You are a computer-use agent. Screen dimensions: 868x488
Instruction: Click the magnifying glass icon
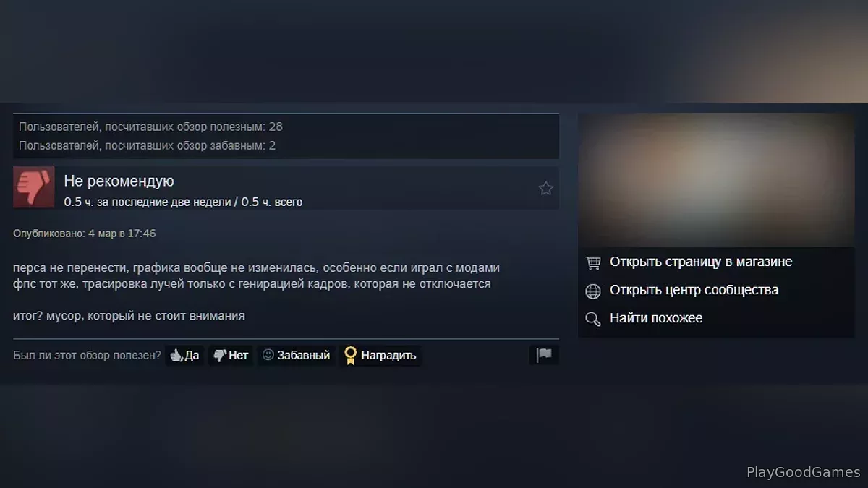[593, 319]
